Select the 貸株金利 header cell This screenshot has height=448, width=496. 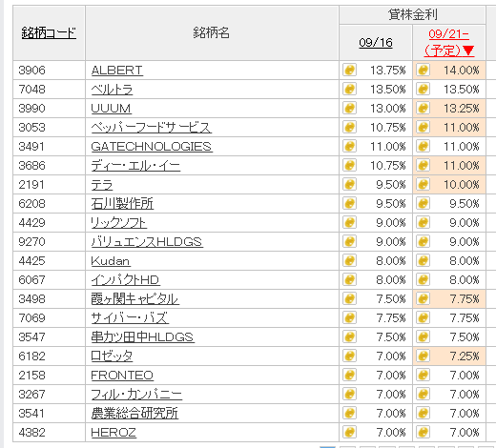click(x=412, y=14)
